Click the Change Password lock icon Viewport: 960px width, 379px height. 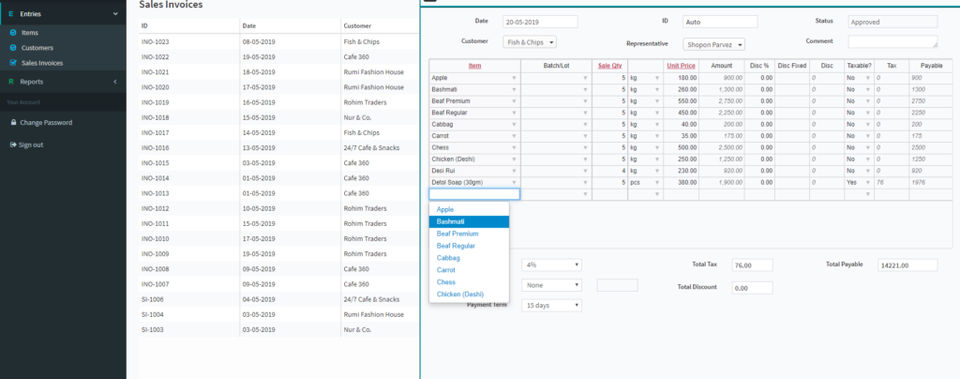(13, 122)
